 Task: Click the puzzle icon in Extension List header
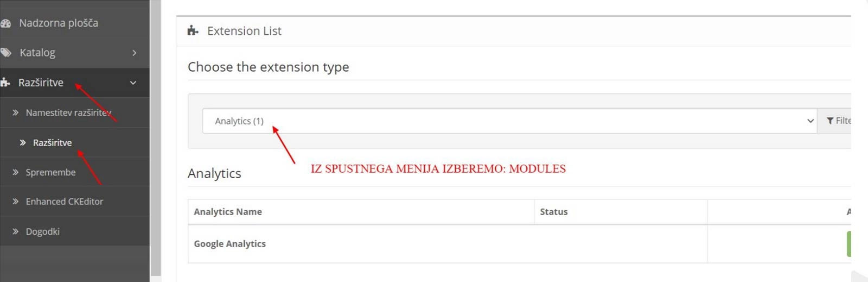coord(193,31)
